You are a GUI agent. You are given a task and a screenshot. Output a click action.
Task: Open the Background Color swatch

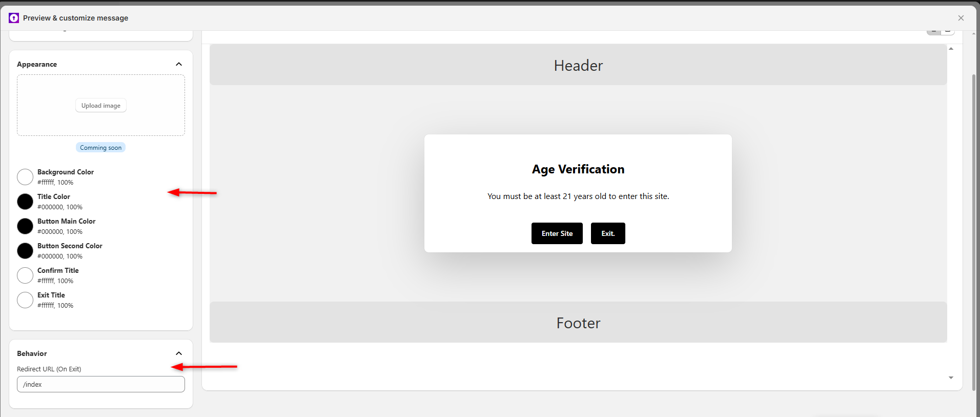click(x=25, y=177)
